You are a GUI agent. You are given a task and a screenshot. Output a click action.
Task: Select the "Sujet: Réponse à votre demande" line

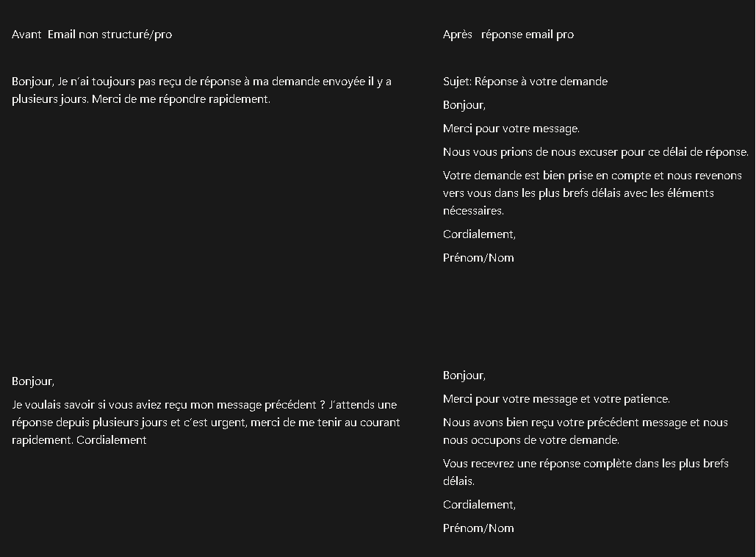pyautogui.click(x=525, y=82)
